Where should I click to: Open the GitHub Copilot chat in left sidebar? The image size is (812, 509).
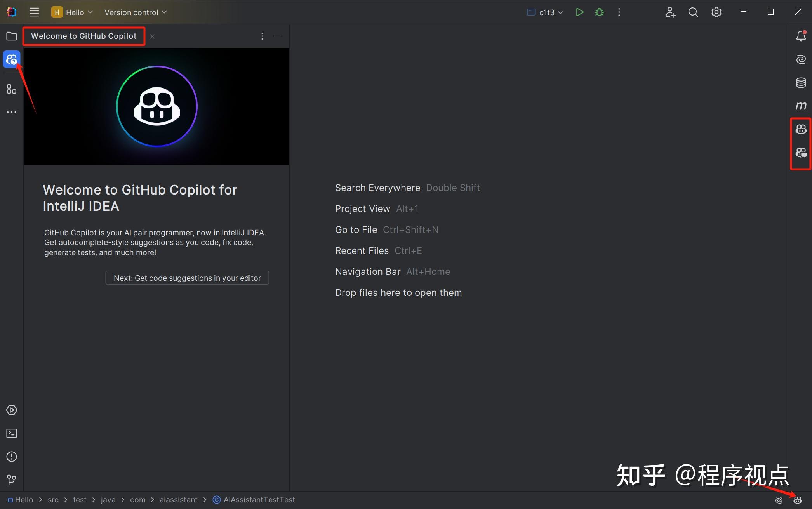tap(11, 59)
